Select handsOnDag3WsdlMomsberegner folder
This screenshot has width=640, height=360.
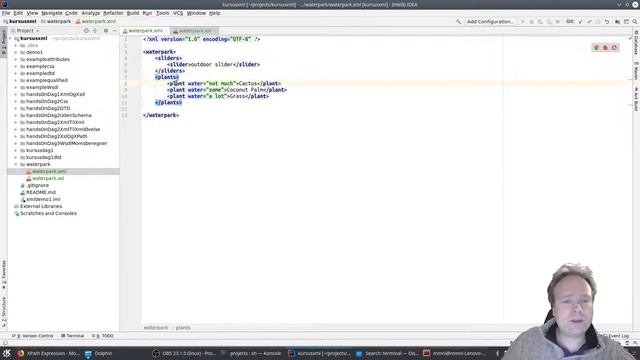point(66,143)
